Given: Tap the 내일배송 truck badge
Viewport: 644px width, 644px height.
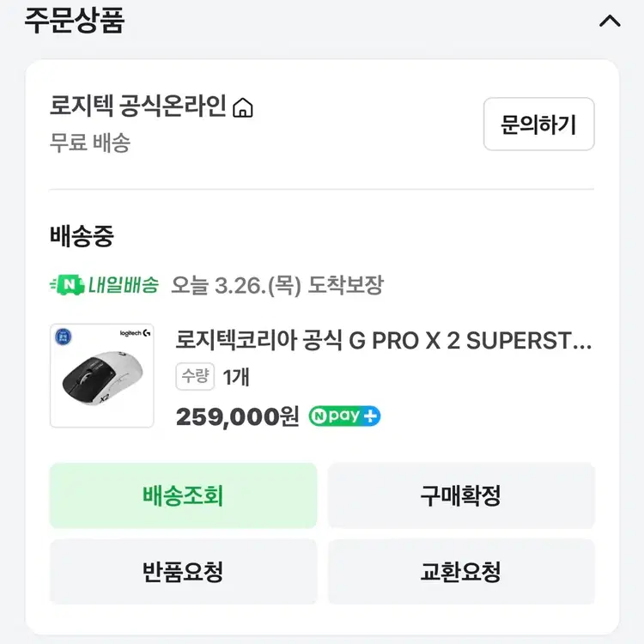Looking at the screenshot, I should 104,285.
